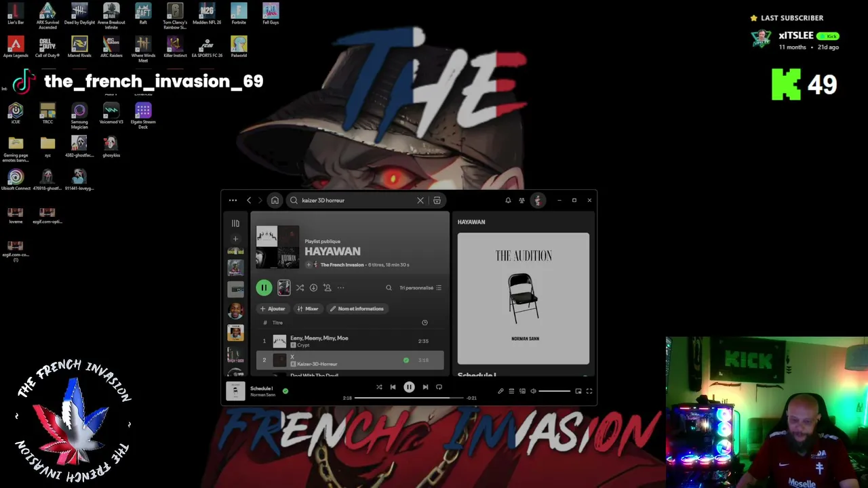868x488 pixels.
Task: Go forward in Spotify navigation
Action: tap(260, 201)
